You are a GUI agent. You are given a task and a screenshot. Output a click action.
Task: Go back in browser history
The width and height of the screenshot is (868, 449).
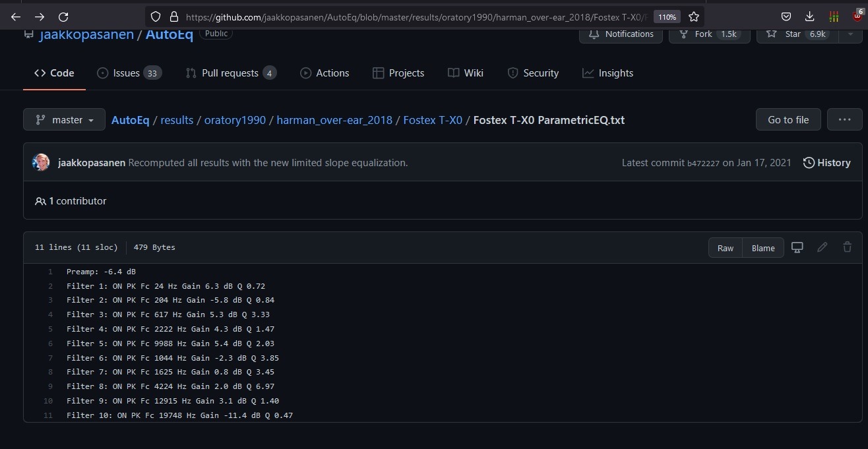(x=16, y=16)
